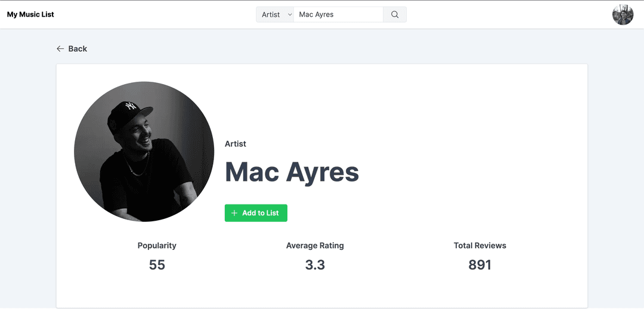Image resolution: width=644 pixels, height=309 pixels.
Task: Click the magnifying glass search icon
Action: click(395, 14)
